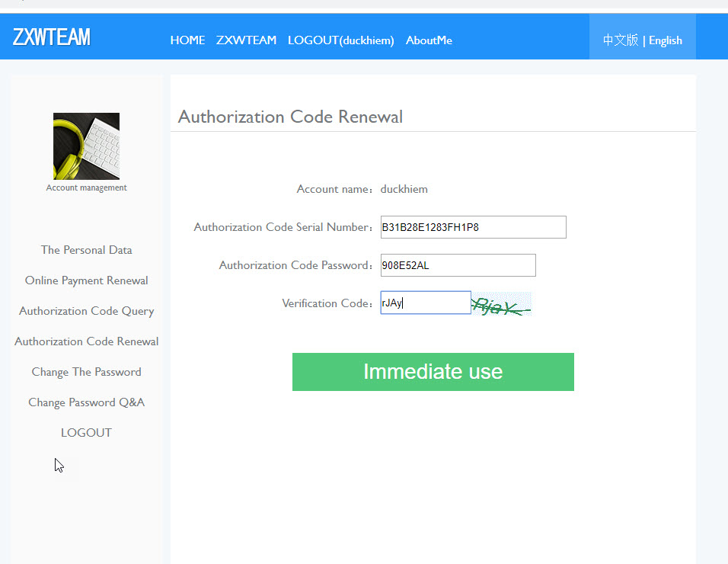The image size is (728, 564).
Task: Click the Authorization Code Serial Number field
Action: coord(472,226)
